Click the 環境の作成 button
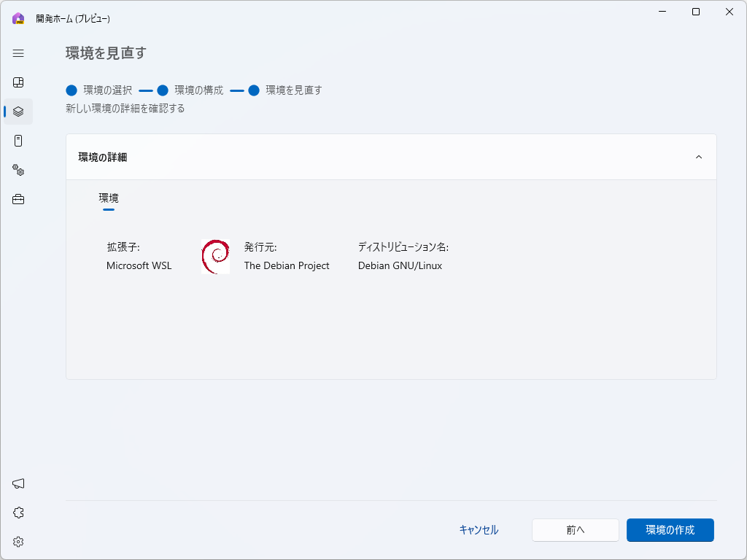747x560 pixels. tap(670, 530)
